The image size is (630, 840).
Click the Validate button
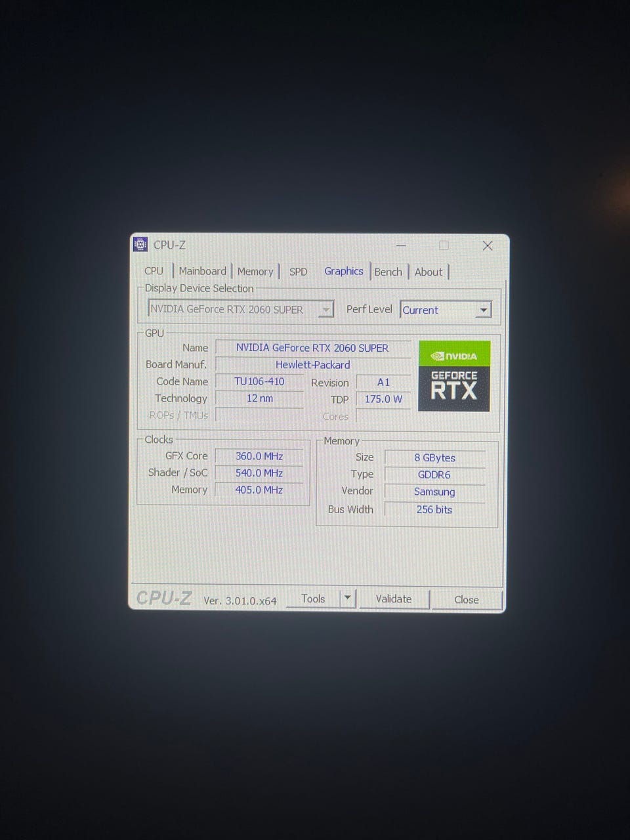(x=394, y=598)
